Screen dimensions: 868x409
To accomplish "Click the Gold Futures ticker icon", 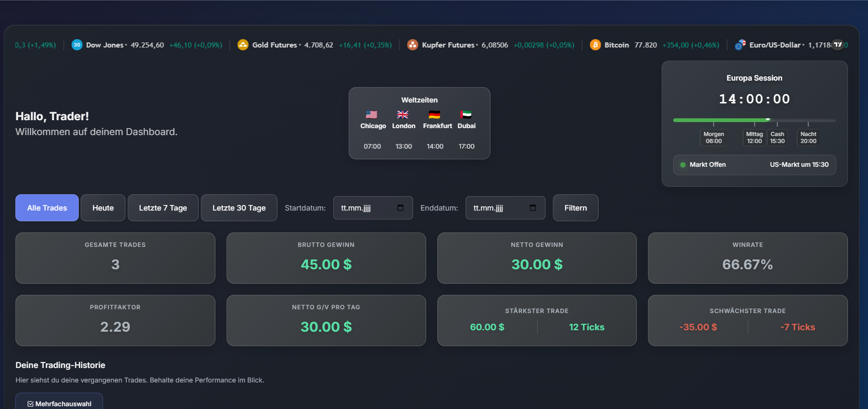I will pyautogui.click(x=243, y=45).
